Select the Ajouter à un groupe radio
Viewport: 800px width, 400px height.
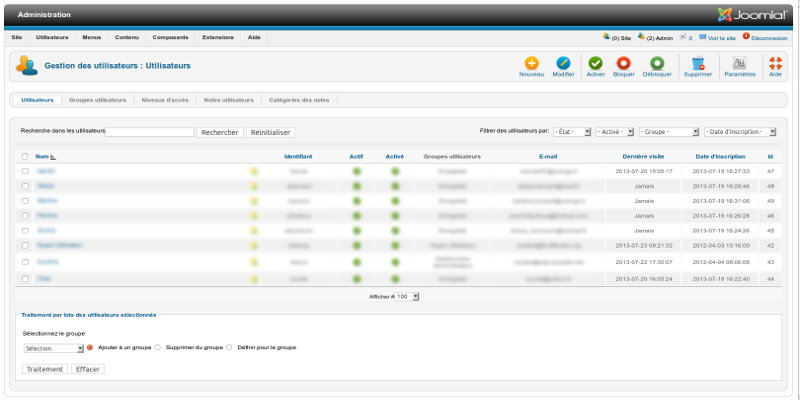pos(90,347)
